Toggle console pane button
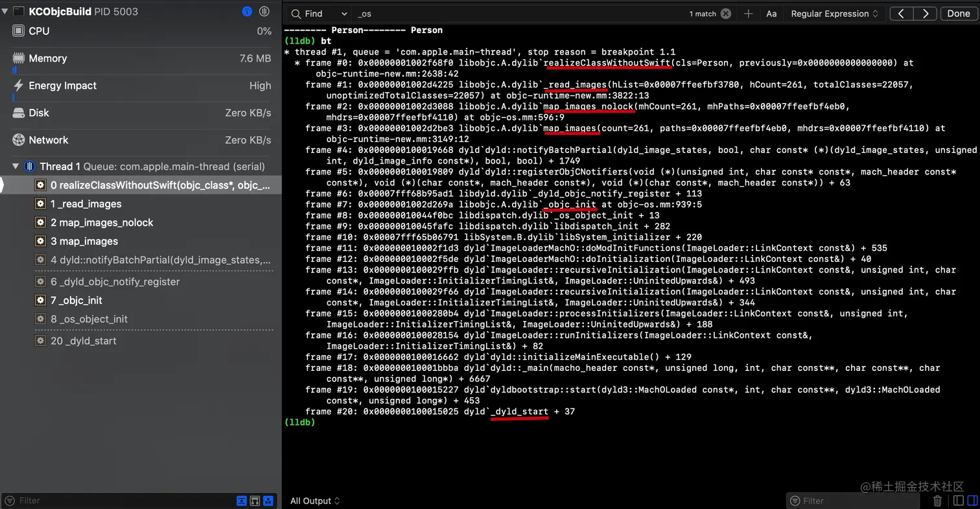 coord(972,501)
